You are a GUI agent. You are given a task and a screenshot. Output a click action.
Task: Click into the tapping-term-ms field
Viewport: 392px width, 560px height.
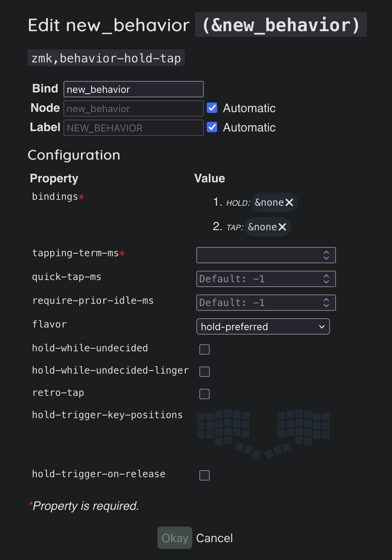pyautogui.click(x=258, y=255)
